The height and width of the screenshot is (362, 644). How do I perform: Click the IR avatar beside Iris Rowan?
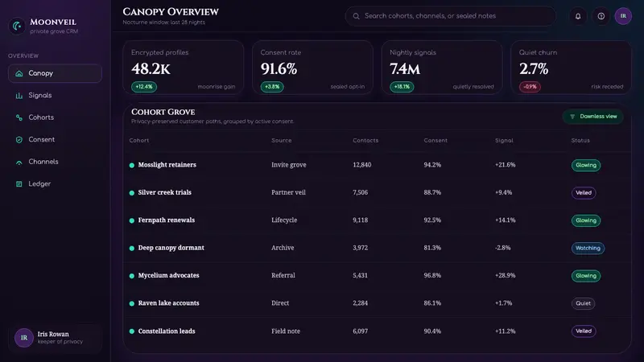(x=24, y=338)
